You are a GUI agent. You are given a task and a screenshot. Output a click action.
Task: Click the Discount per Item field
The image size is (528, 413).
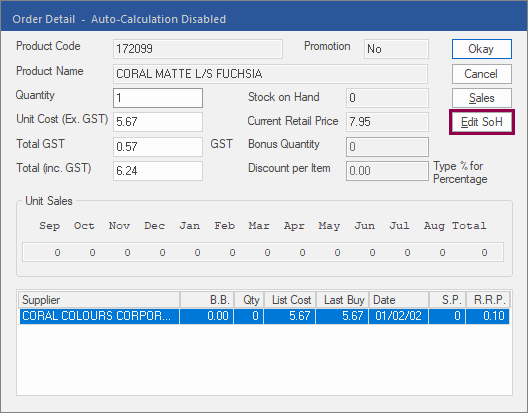tap(387, 171)
